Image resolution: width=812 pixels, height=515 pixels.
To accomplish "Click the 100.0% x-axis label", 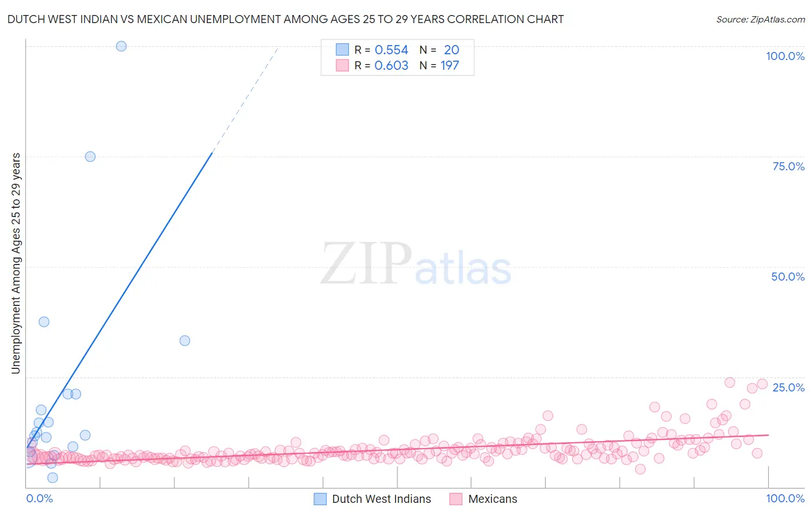I will point(785,498).
